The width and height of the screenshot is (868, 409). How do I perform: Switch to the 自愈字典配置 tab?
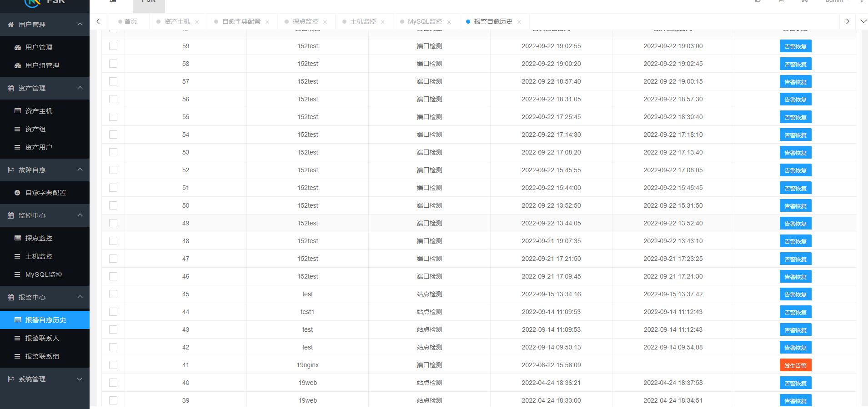pos(241,21)
